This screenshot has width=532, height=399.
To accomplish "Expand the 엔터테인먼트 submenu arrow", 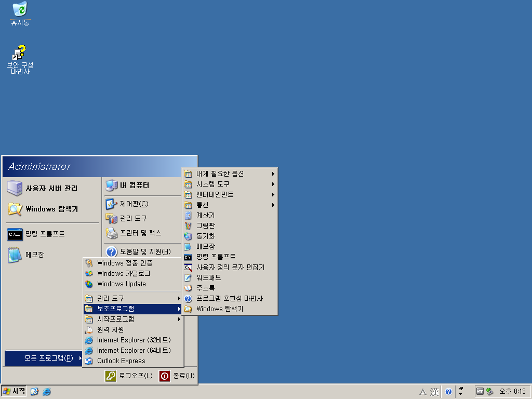I will pyautogui.click(x=273, y=195).
